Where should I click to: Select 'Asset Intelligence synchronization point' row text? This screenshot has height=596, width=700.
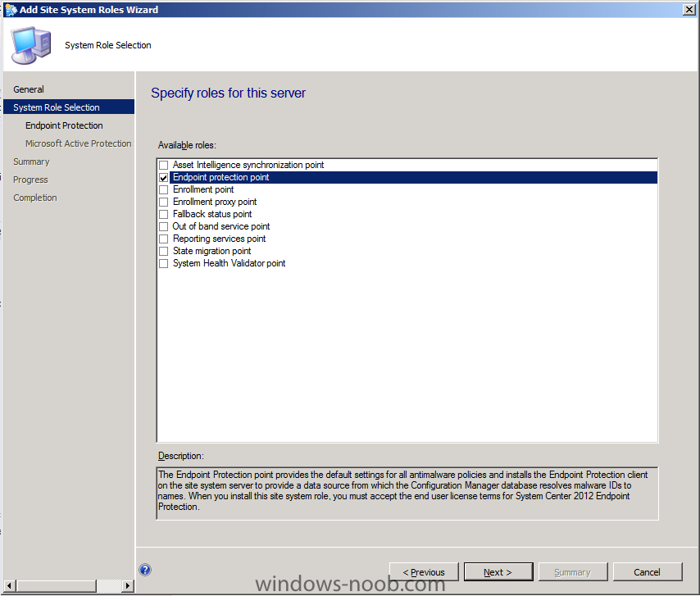pyautogui.click(x=248, y=165)
